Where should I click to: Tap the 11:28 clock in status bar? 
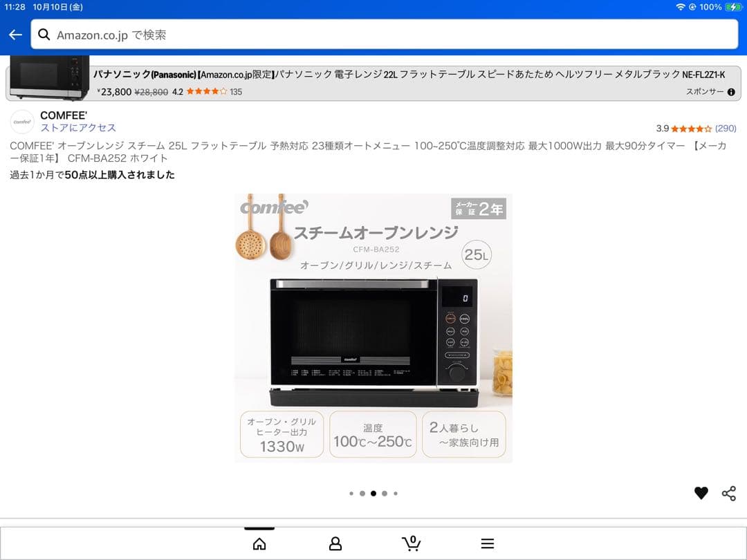click(x=15, y=7)
